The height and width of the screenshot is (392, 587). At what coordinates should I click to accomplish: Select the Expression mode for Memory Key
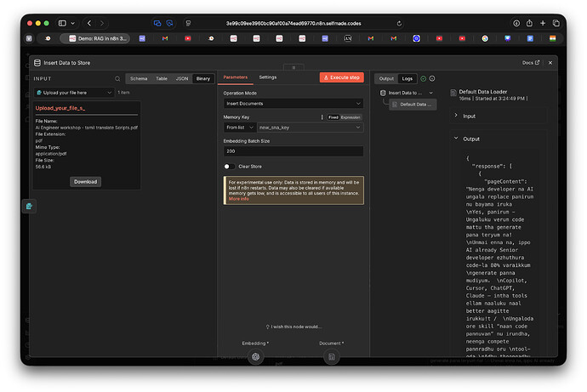coord(350,117)
